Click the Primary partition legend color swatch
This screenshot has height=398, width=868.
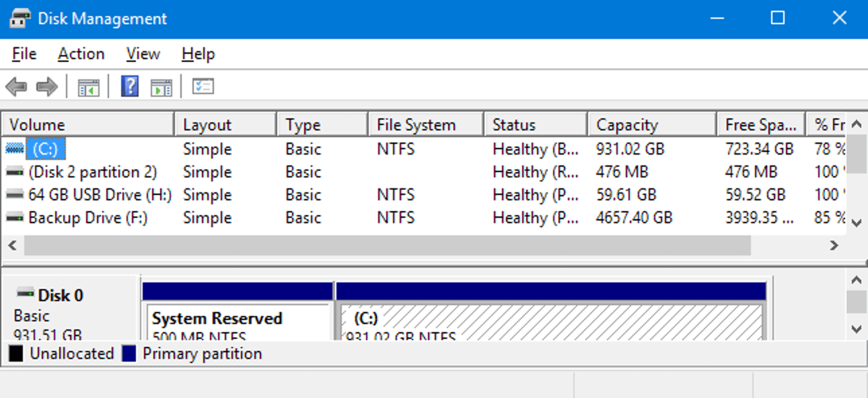[129, 354]
